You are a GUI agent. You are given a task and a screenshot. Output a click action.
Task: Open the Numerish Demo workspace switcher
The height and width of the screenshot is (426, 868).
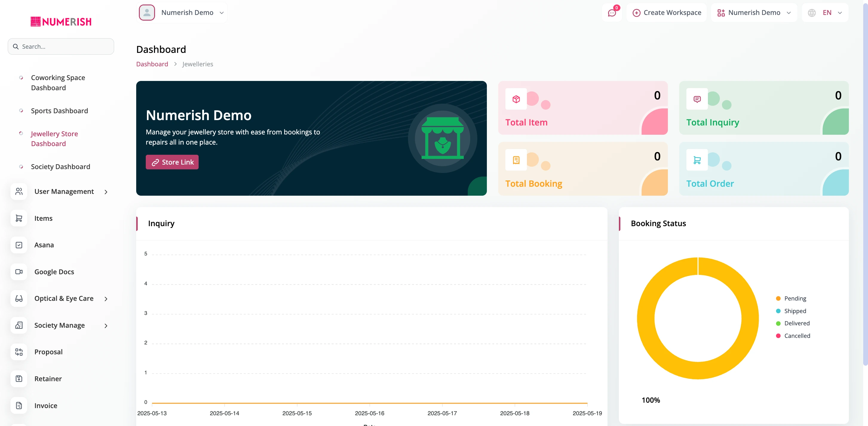point(754,13)
